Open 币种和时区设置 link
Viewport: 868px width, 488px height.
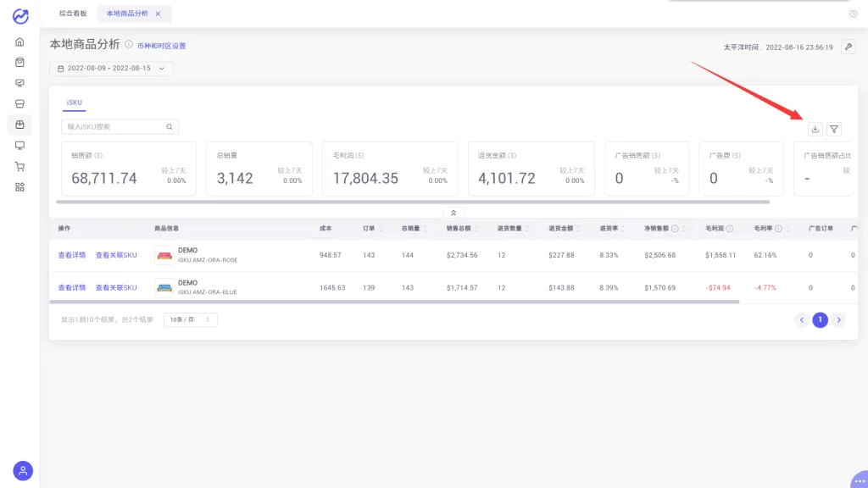pyautogui.click(x=162, y=46)
